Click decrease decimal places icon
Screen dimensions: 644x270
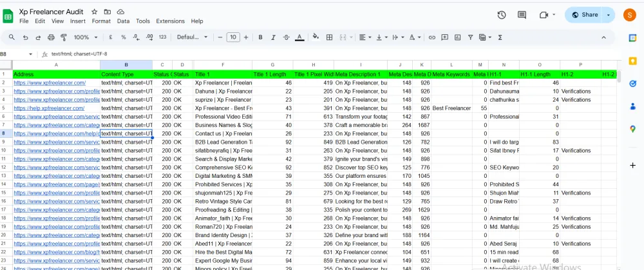pos(137,37)
